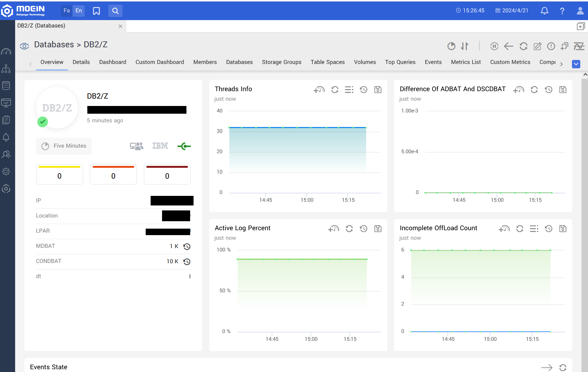Open CONDBAT history clock icon
Viewport: 588px width, 372px height.
pos(187,262)
